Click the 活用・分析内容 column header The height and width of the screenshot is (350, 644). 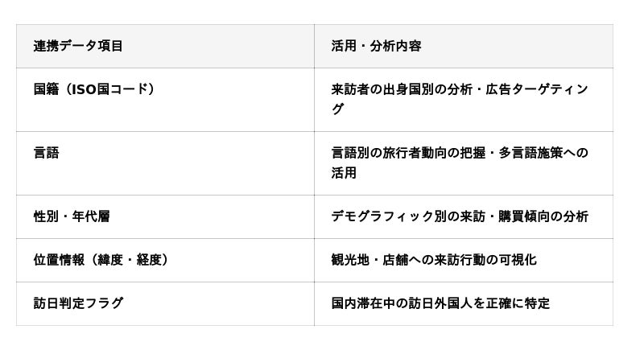(x=376, y=46)
